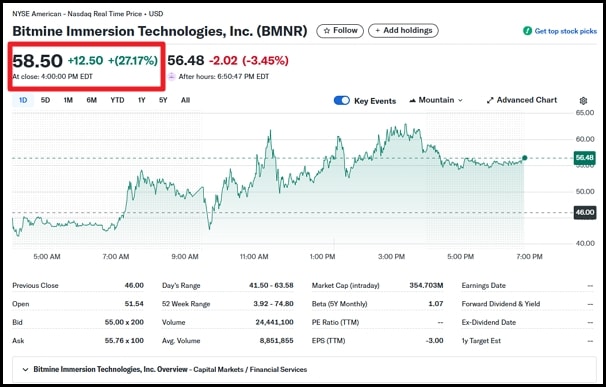Screen dimensions: 606x387
Task: Choose the 5Y chart range
Action: click(163, 100)
